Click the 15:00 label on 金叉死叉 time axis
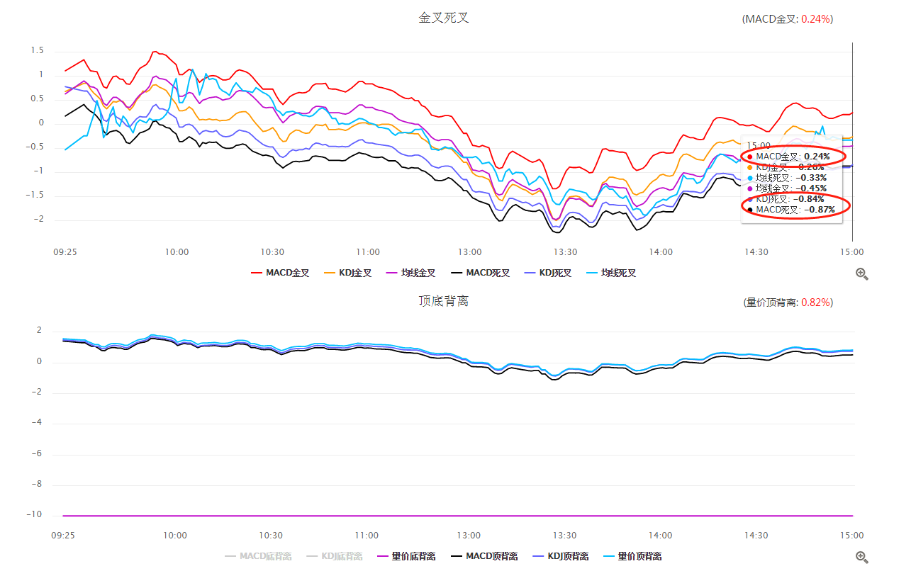911x588 pixels. coord(852,251)
